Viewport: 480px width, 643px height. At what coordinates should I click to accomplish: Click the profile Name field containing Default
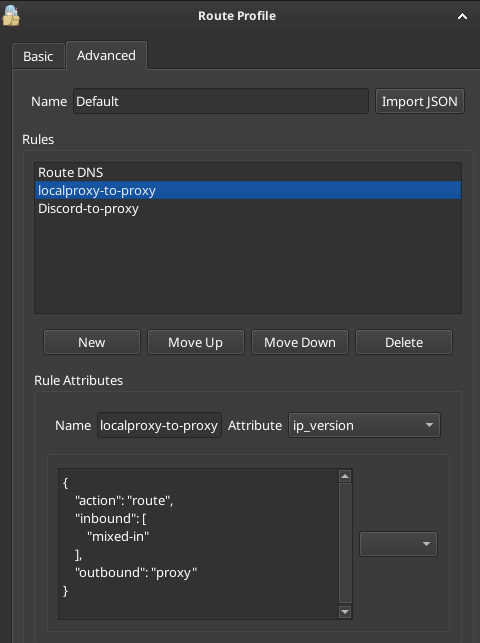221,101
